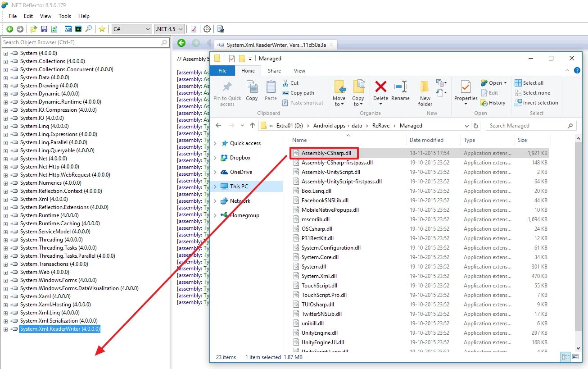Screen dimensions: 588x369
Task: Open the C# language dropdown
Action: click(132, 29)
